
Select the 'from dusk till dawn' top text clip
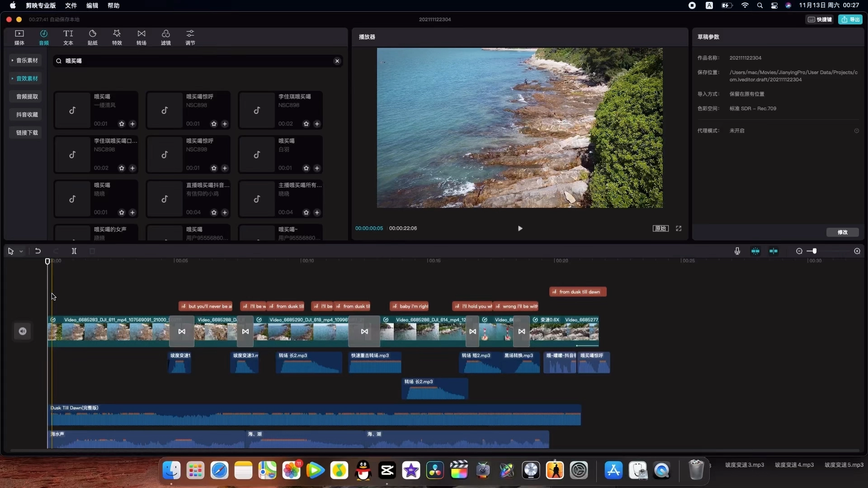[x=578, y=292]
